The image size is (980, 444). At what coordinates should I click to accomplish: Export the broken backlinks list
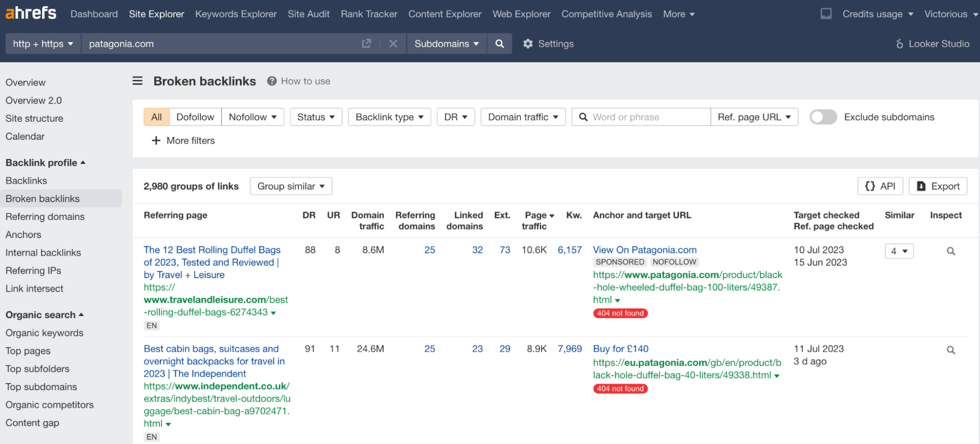point(938,186)
